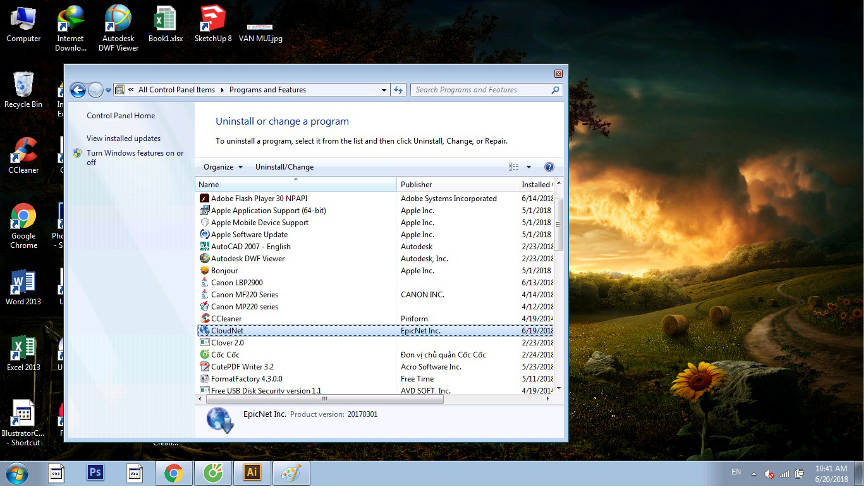Open Turn Windows features on or off
The height and width of the screenshot is (489, 868).
[135, 158]
